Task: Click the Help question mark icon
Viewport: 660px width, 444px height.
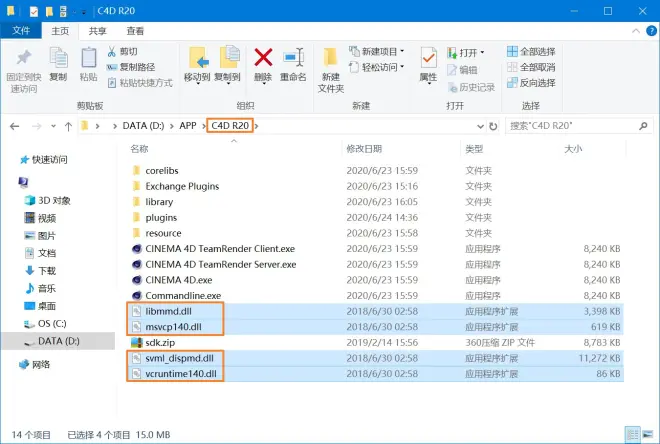Action: click(x=651, y=31)
